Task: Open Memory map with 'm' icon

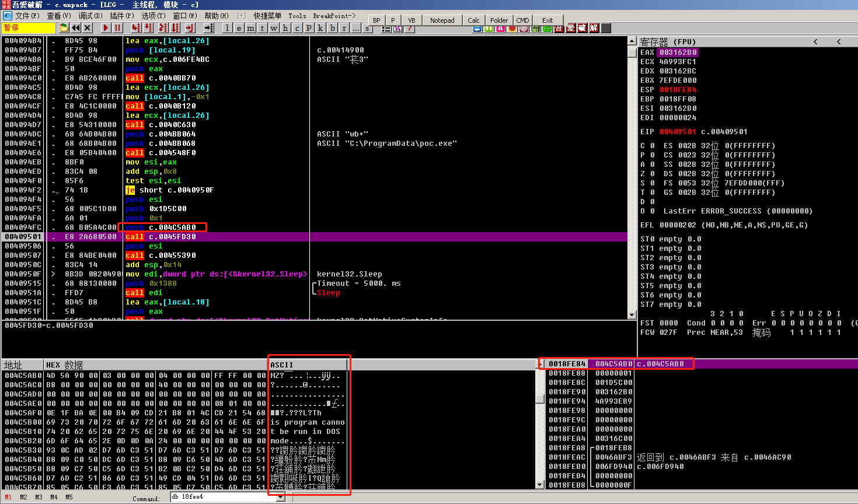Action: coord(250,27)
